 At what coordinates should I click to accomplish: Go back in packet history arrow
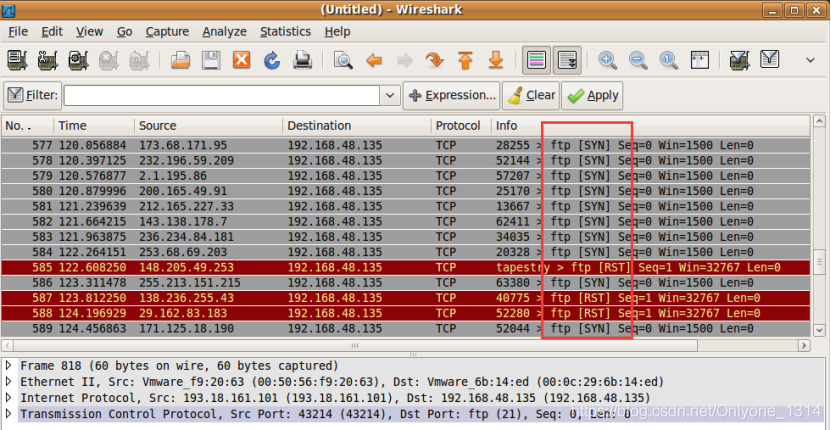[374, 60]
